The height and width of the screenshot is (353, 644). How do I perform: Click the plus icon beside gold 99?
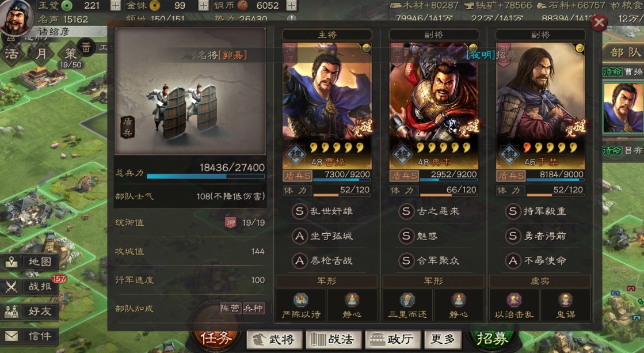203,5
